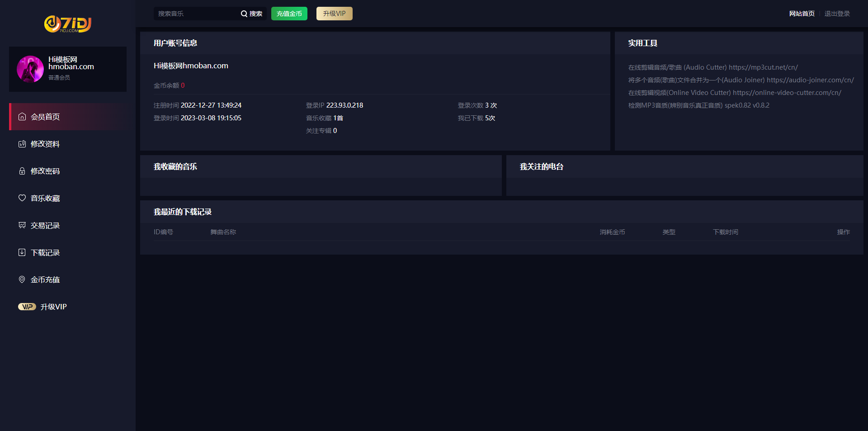Click the 我最近的下载记录 panel heading

183,212
